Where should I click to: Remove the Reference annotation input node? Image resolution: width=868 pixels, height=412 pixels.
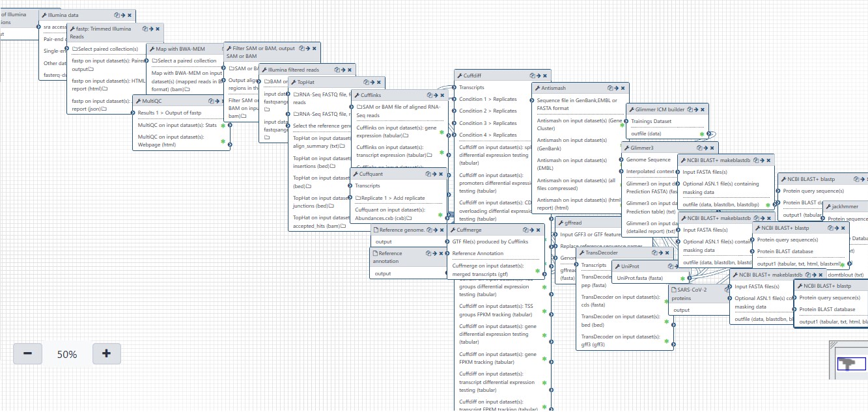coord(441,253)
